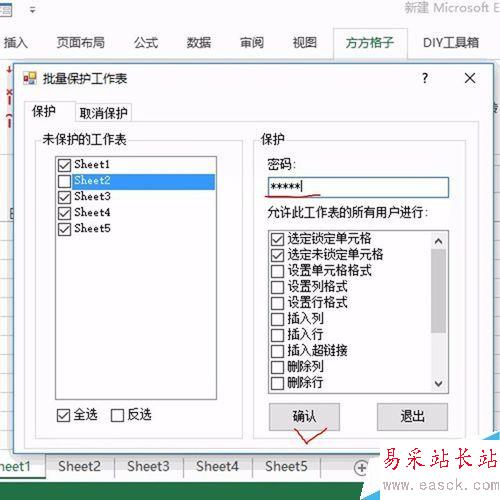Uncheck the Sheet3 checkbox
Viewport: 500px width, 500px height.
tap(64, 197)
